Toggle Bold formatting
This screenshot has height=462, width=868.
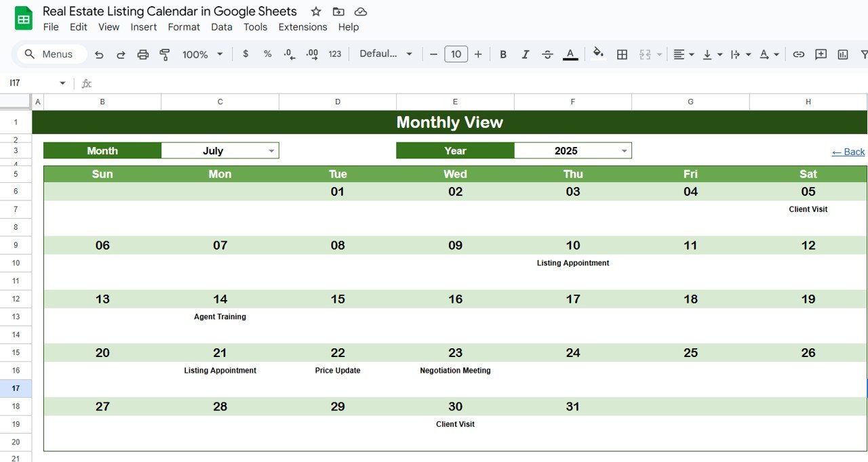coord(503,54)
